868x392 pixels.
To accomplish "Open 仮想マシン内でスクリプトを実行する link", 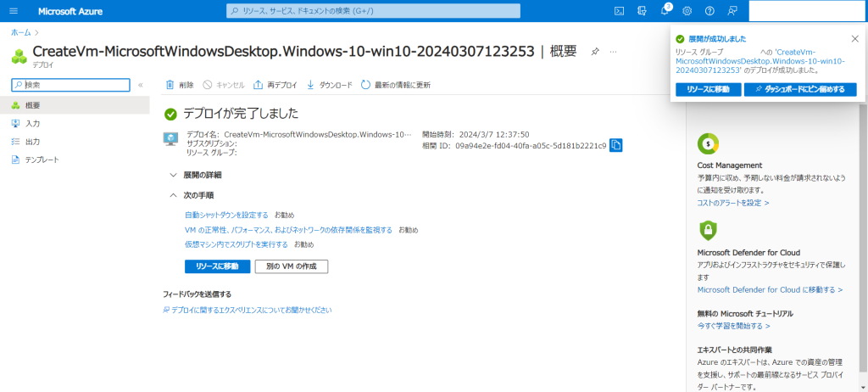I will 236,244.
